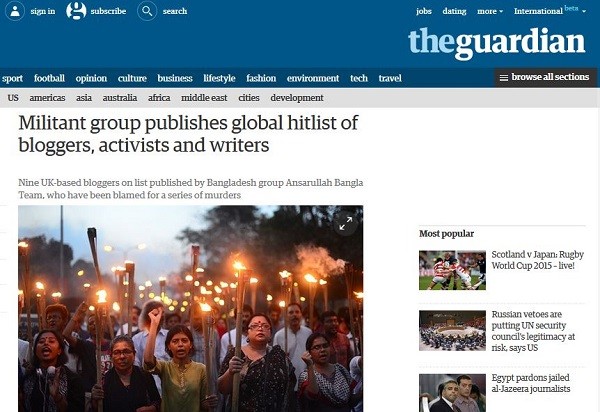Open the jobs link
This screenshot has width=600, height=412.
coord(424,11)
